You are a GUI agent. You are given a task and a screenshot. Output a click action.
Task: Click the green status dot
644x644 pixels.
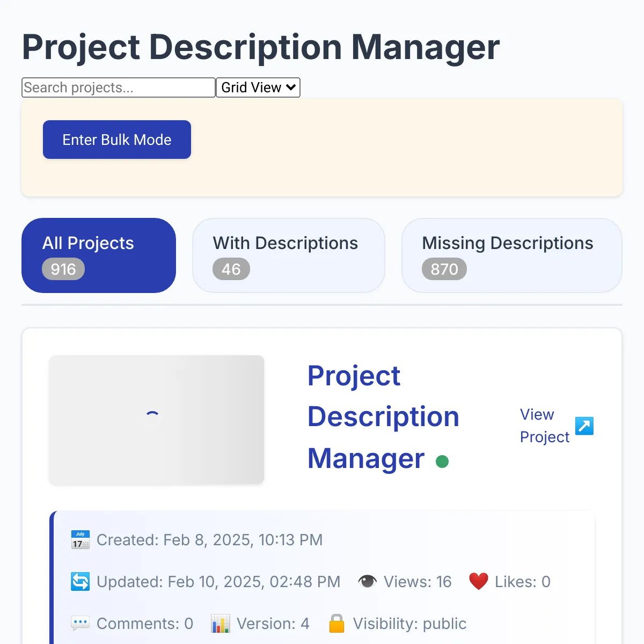pos(442,462)
